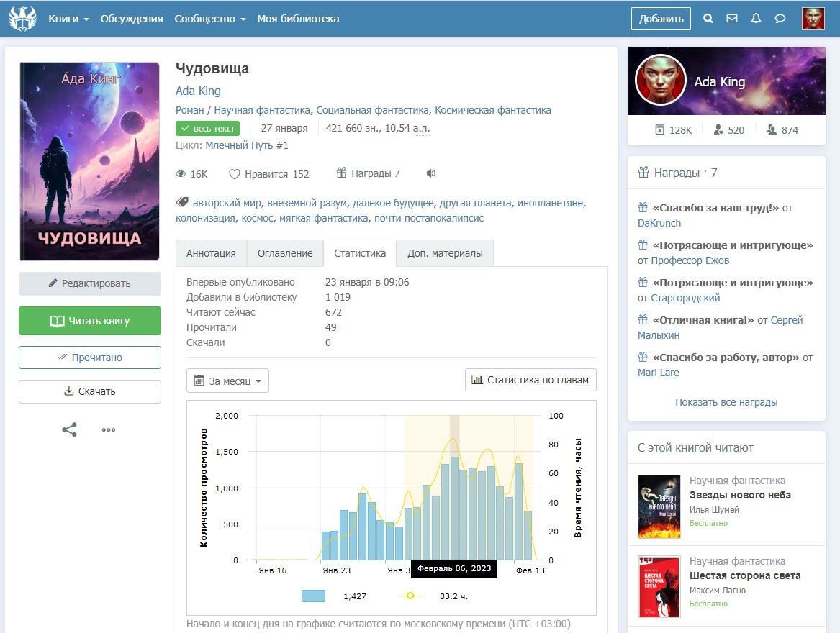Open the Шестая сторона света cover thumbnail
This screenshot has height=633, width=840.
[659, 587]
